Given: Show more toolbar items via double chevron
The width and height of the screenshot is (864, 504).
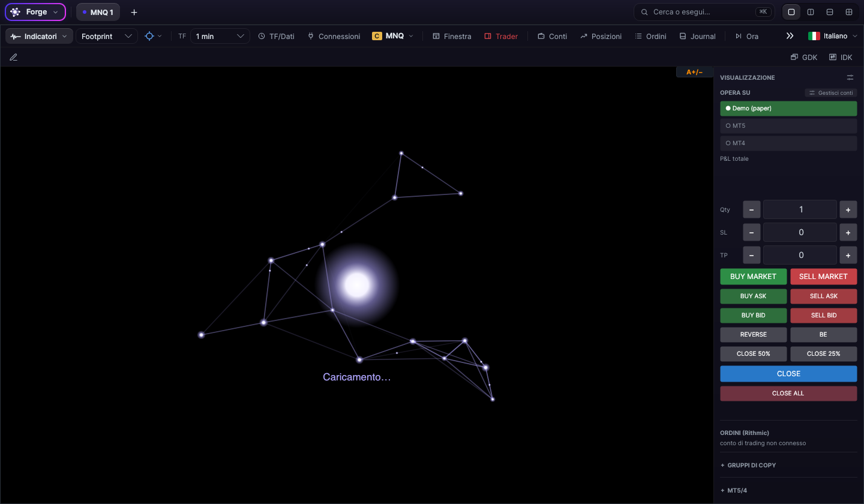Looking at the screenshot, I should (790, 36).
